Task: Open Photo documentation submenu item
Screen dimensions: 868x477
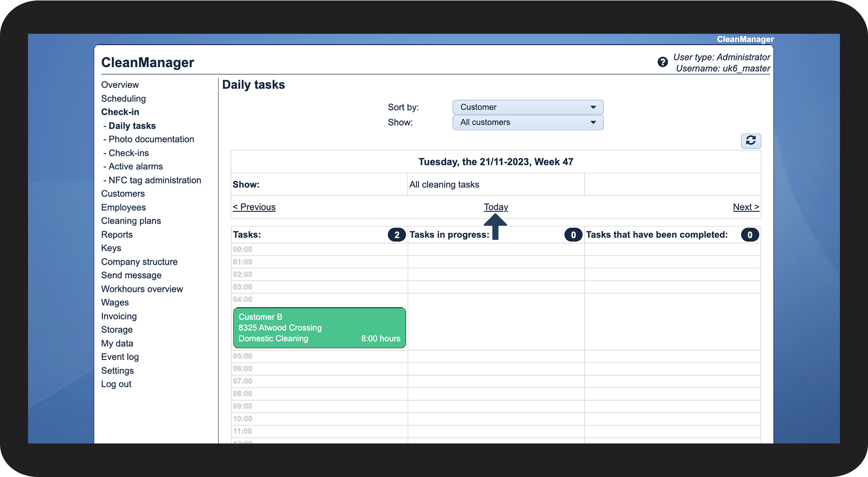Action: pyautogui.click(x=151, y=139)
